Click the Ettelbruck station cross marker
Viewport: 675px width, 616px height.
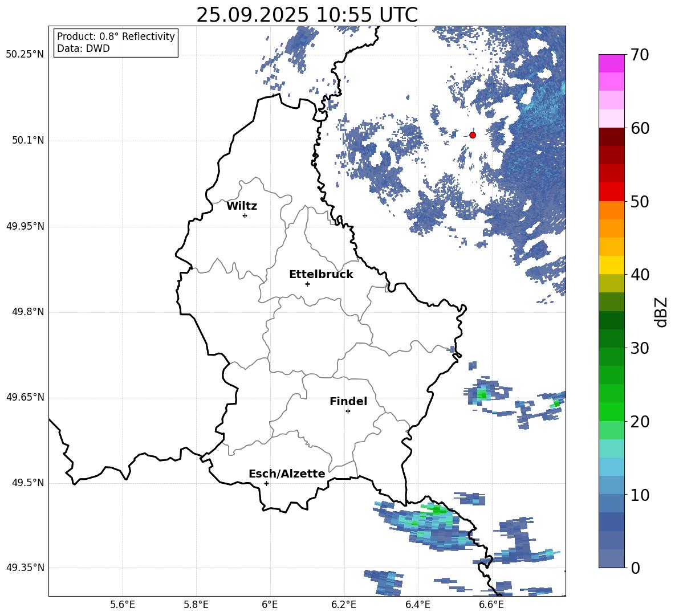point(307,284)
